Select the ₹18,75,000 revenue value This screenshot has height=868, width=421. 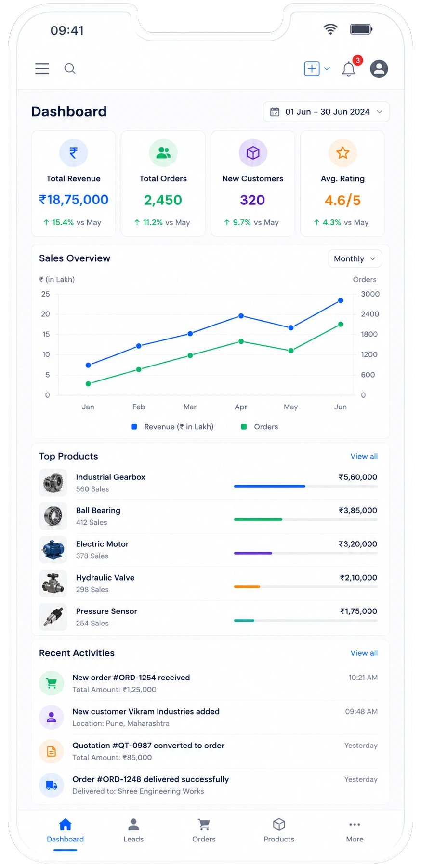(x=74, y=200)
